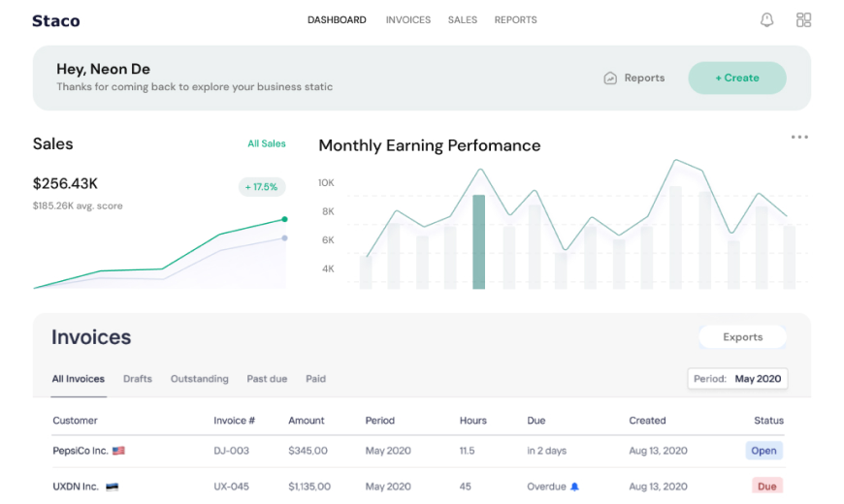Follow the All Sales link
This screenshot has width=844, height=504.
(x=266, y=143)
